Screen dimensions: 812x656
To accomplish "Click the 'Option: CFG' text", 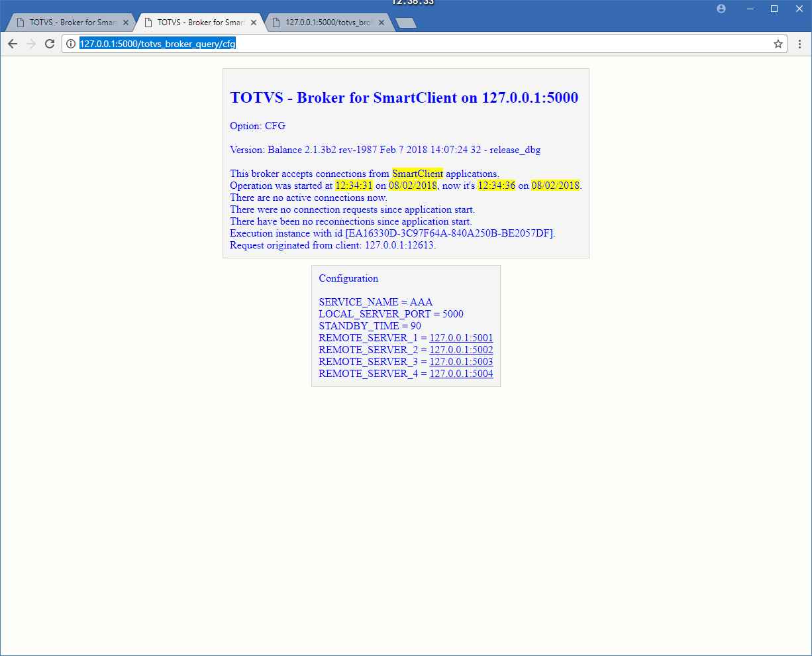I will (258, 126).
